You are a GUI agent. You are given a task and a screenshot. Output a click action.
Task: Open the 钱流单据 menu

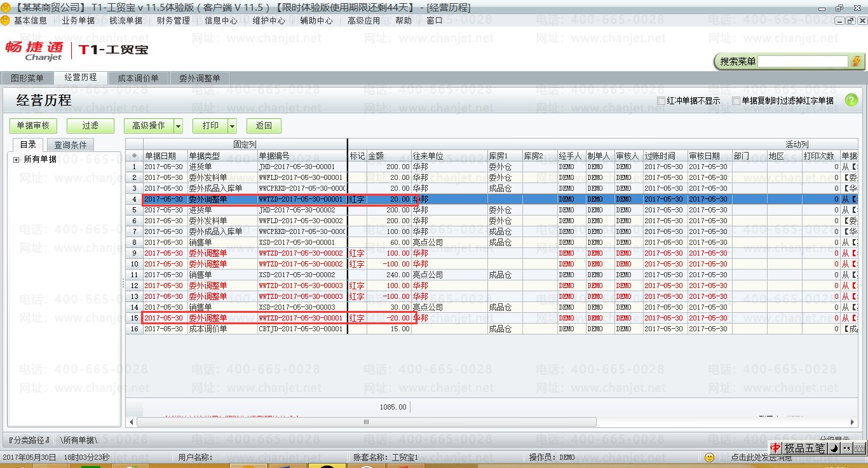pos(126,20)
